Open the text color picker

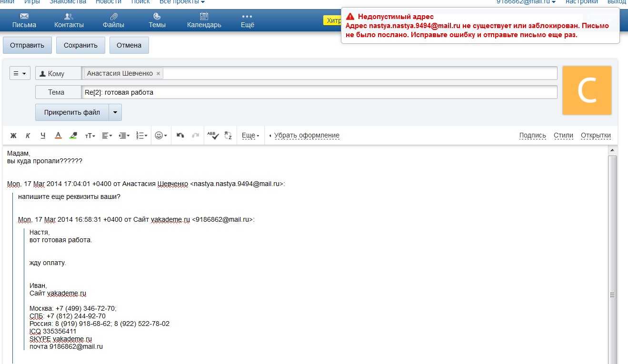coord(58,136)
